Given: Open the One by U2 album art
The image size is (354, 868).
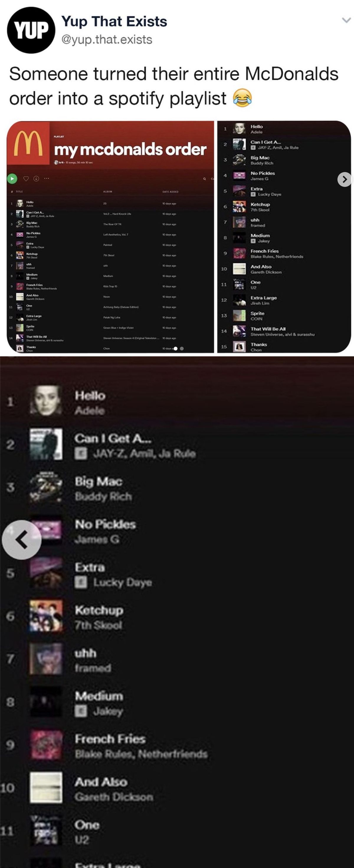Looking at the screenshot, I should click(46, 831).
